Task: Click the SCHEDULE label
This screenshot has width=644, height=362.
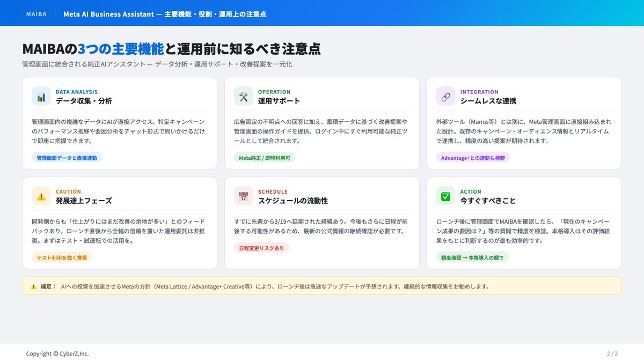Action: click(x=273, y=191)
